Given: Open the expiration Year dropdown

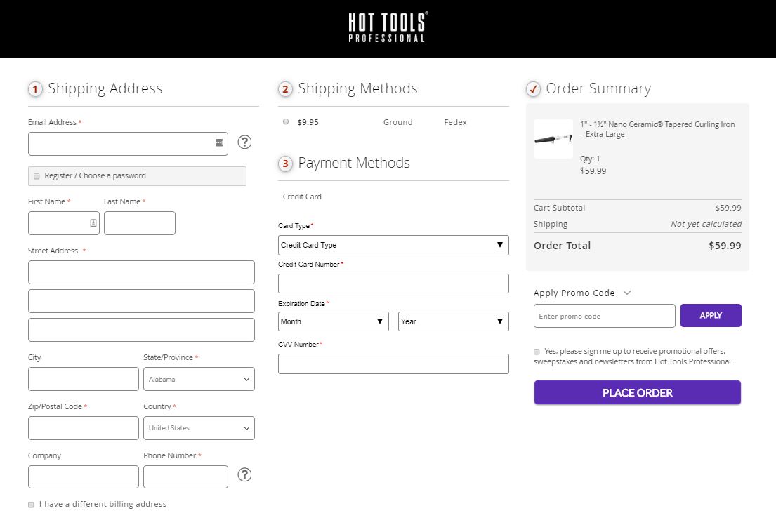Looking at the screenshot, I should (454, 321).
